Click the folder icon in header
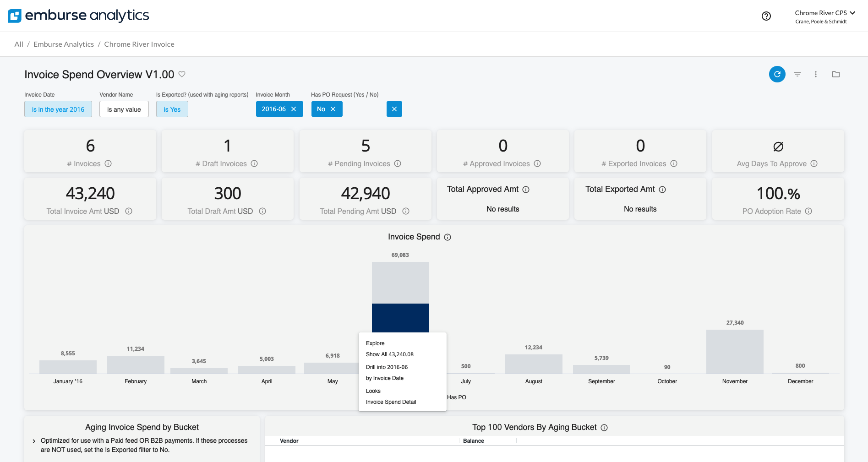The height and width of the screenshot is (462, 868). [835, 74]
